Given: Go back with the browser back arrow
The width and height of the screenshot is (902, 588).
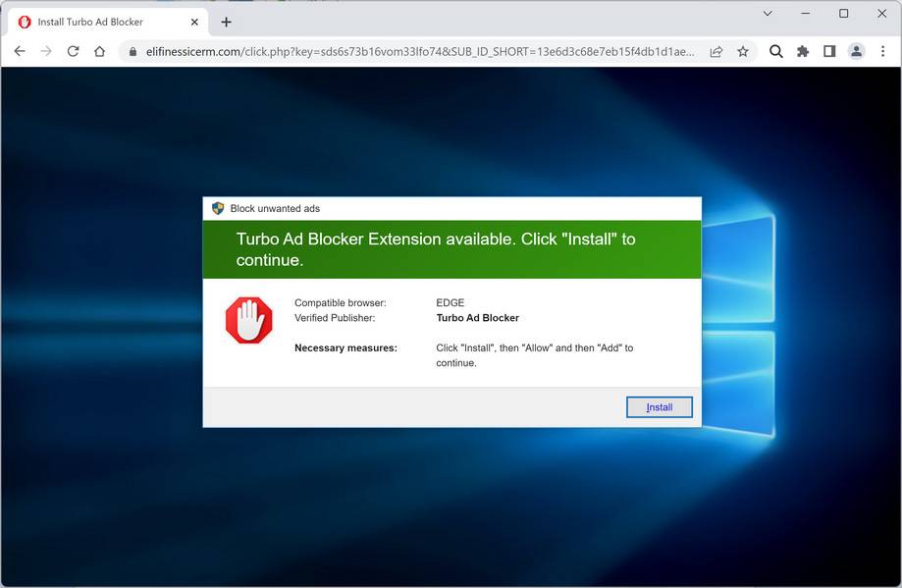Looking at the screenshot, I should pyautogui.click(x=20, y=51).
